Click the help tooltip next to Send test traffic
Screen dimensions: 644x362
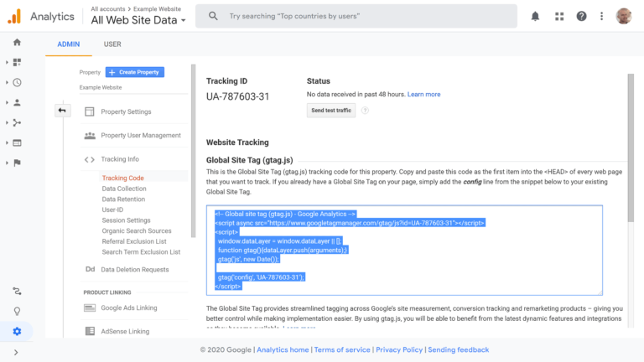pos(365,111)
